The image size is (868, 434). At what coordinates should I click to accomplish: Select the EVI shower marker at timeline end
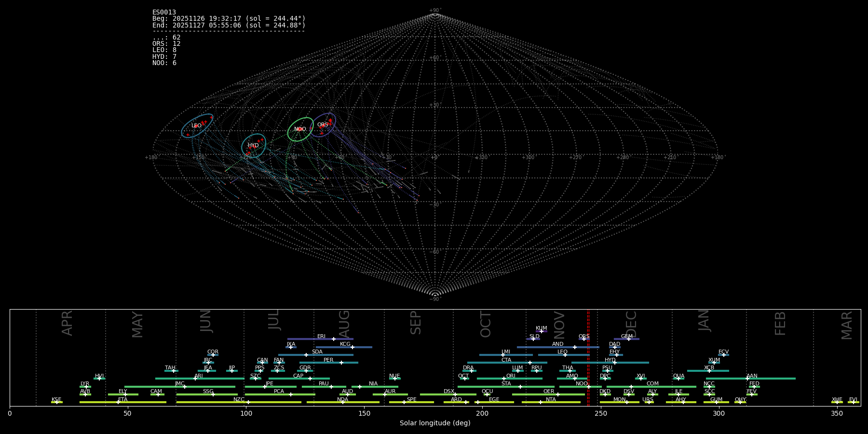point(853,402)
